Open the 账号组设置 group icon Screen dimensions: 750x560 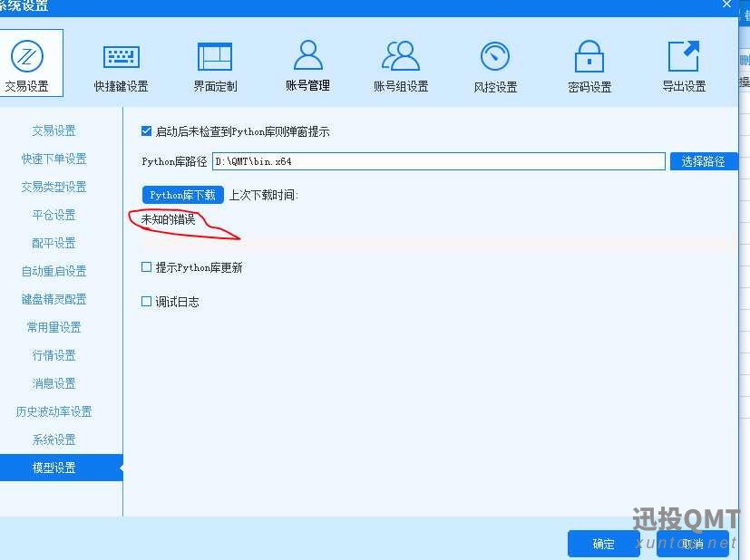[x=401, y=56]
